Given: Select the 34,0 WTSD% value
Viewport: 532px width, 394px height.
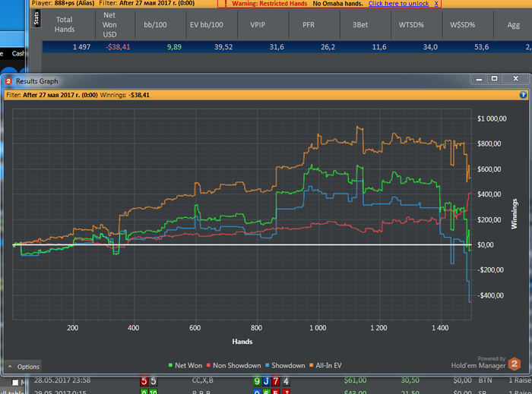Looking at the screenshot, I should click(x=430, y=47).
